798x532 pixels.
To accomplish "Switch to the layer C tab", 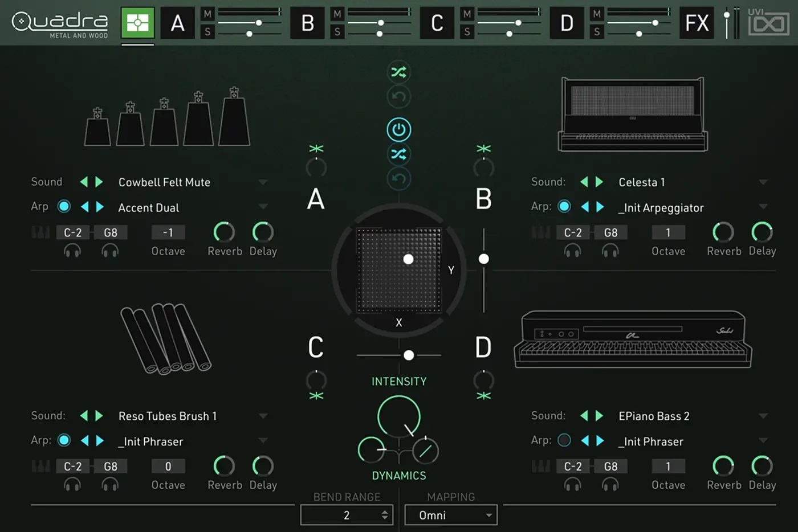I will 437,23.
